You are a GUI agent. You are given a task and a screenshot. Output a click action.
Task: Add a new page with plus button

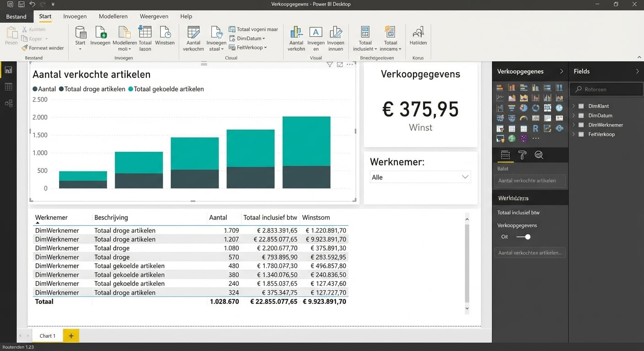coord(71,336)
